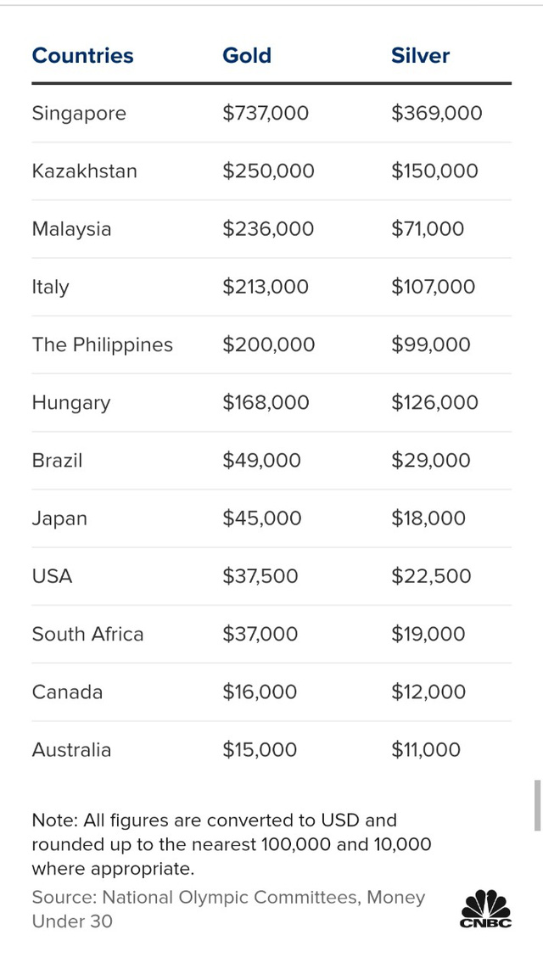This screenshot has width=543, height=980.
Task: Select the USA row label
Action: 52,576
